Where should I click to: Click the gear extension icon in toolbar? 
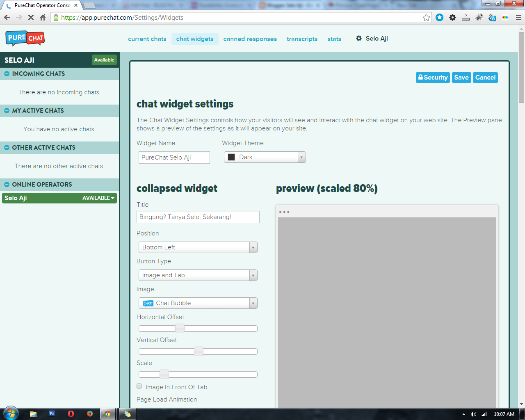click(x=453, y=18)
